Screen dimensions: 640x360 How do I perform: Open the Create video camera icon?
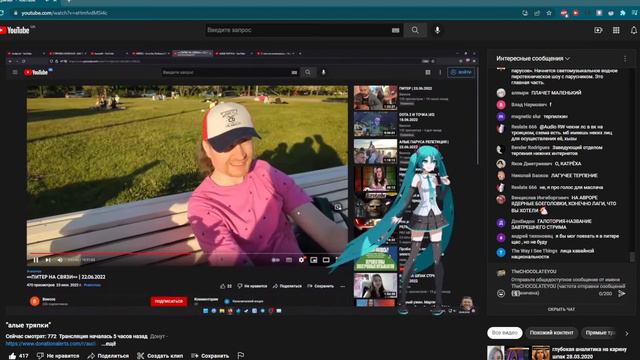(x=598, y=30)
